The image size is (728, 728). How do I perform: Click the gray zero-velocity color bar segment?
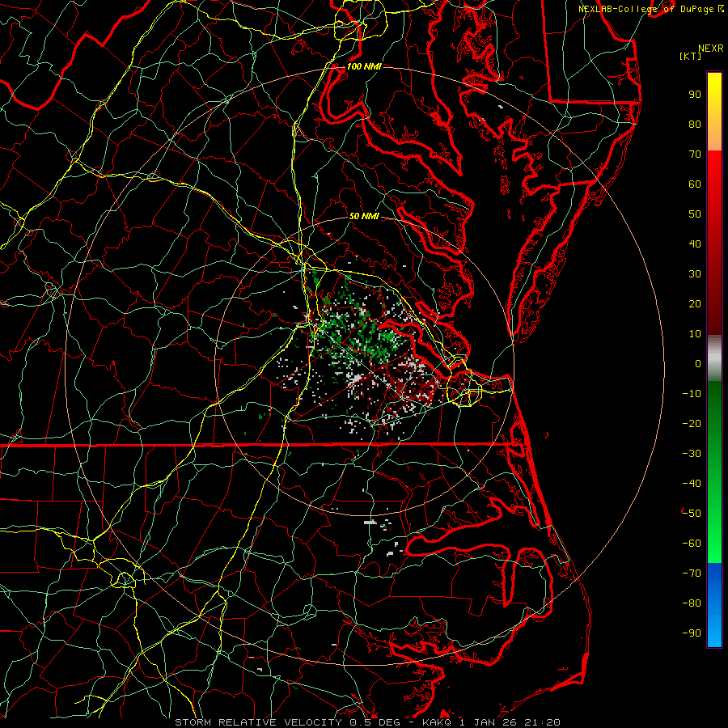click(x=714, y=358)
